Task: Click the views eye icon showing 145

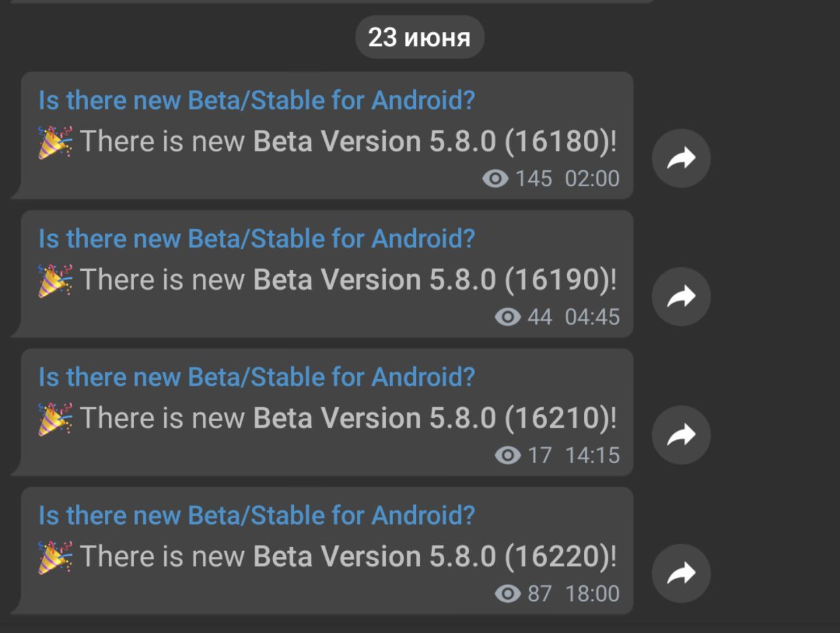Action: pyautogui.click(x=495, y=178)
